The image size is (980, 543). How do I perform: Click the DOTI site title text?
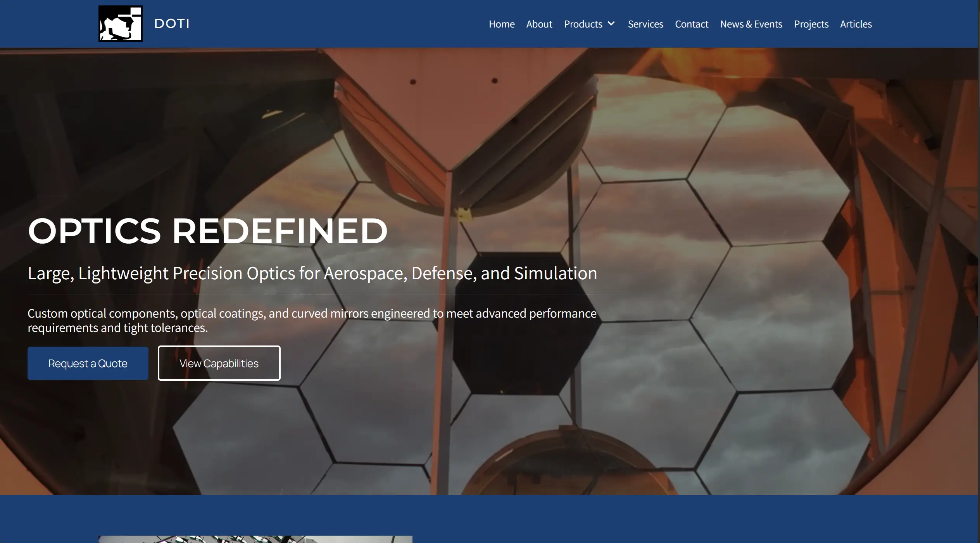tap(172, 24)
